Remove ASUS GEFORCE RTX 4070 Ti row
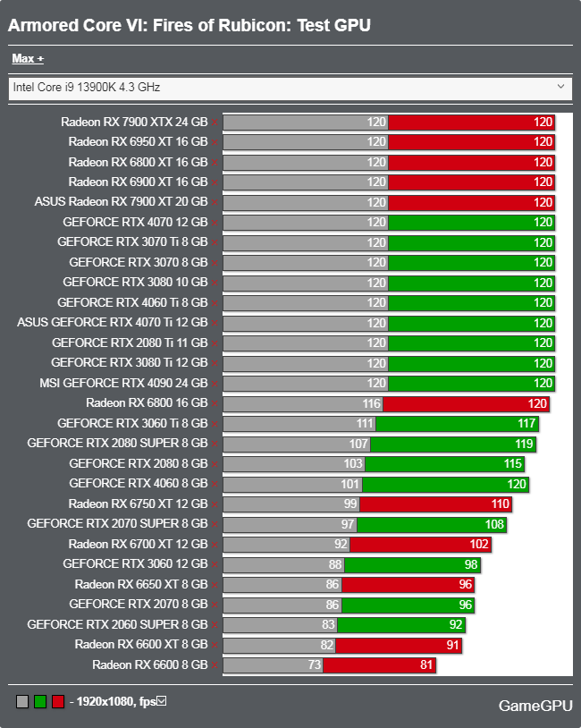This screenshot has width=581, height=728. click(x=215, y=323)
